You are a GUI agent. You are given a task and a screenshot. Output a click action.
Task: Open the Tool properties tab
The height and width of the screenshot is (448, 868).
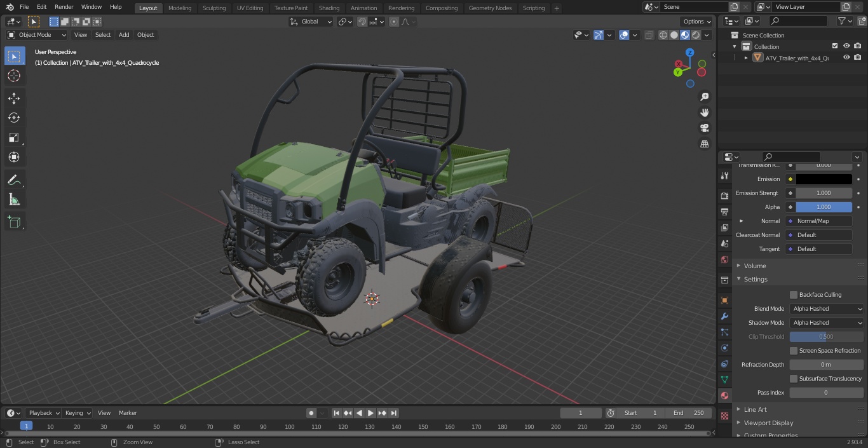724,176
